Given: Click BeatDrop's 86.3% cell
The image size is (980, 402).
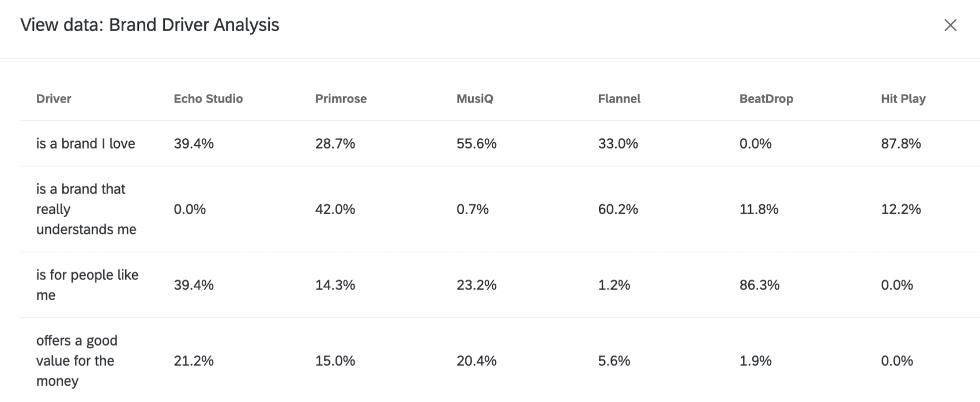Looking at the screenshot, I should click(760, 285).
